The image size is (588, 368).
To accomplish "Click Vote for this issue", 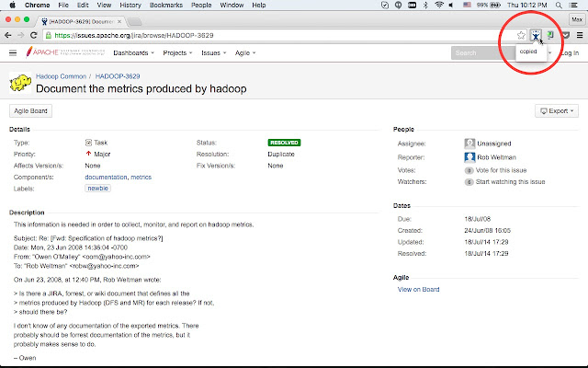I will [x=501, y=170].
